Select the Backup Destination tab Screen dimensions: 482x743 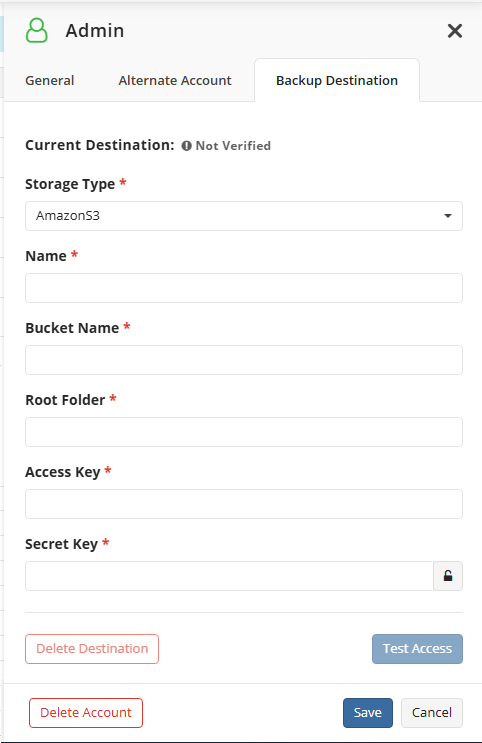pos(337,81)
